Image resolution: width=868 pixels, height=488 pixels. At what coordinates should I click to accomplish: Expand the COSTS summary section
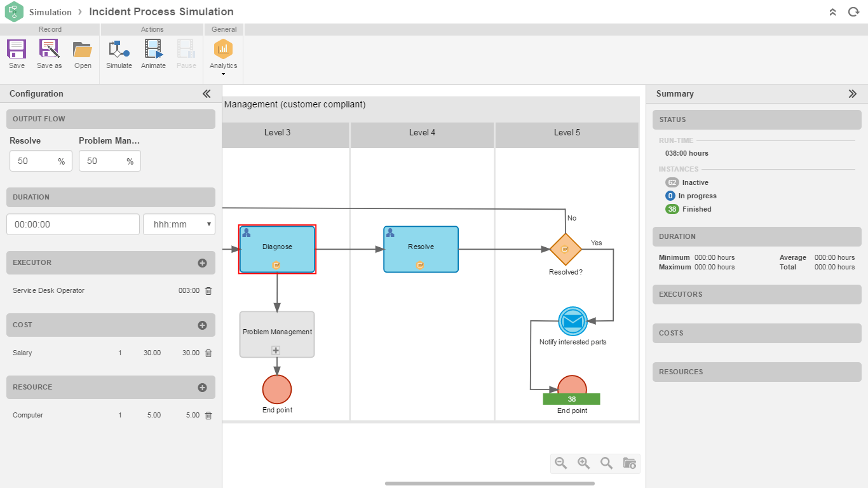[757, 334]
